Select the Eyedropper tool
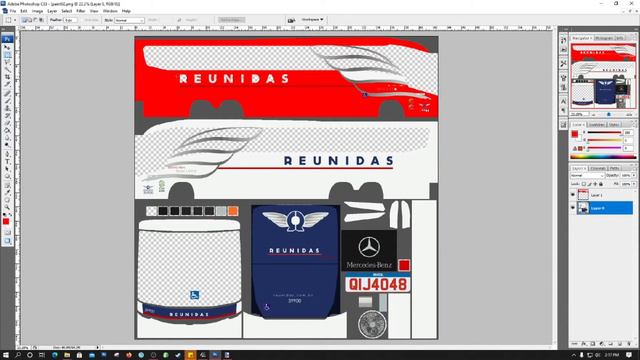Screen dimensions: 640x360 (x=7, y=193)
